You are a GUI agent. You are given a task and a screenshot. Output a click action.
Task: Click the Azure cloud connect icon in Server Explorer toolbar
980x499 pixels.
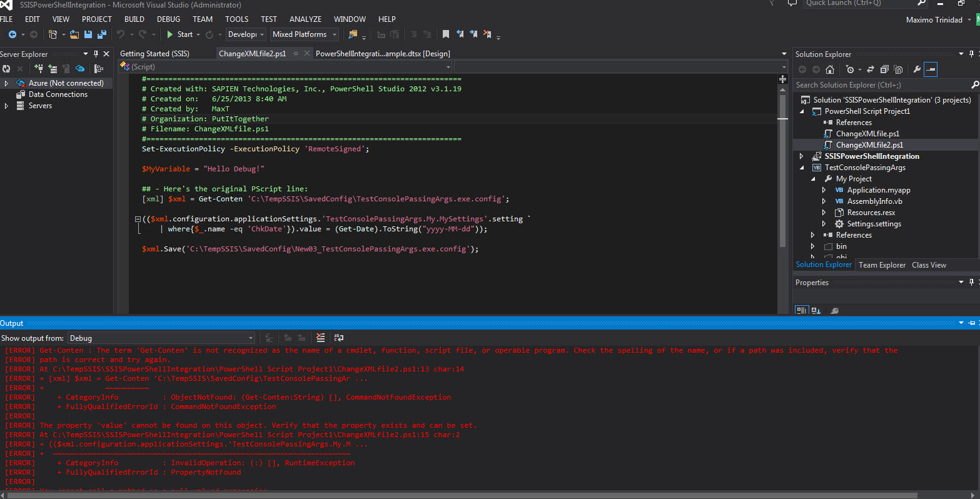[80, 69]
